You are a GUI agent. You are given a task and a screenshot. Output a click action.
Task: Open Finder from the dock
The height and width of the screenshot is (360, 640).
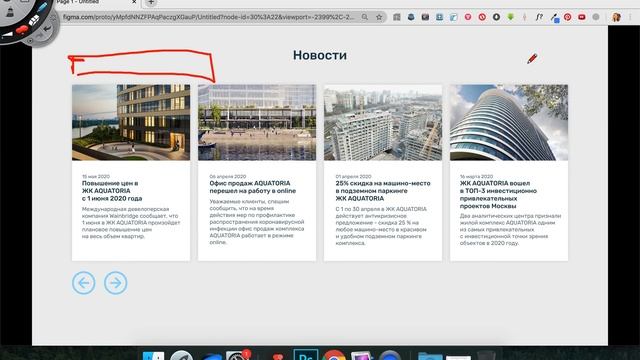point(153,355)
